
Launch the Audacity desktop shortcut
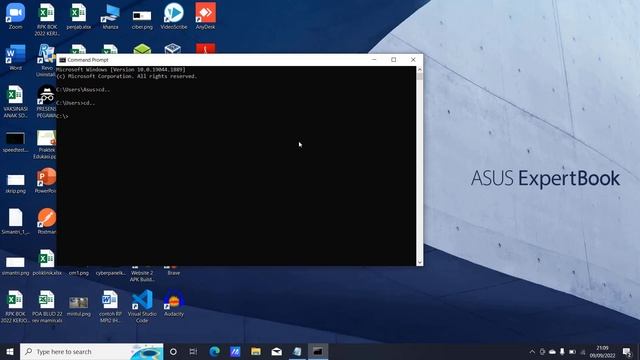pyautogui.click(x=174, y=303)
